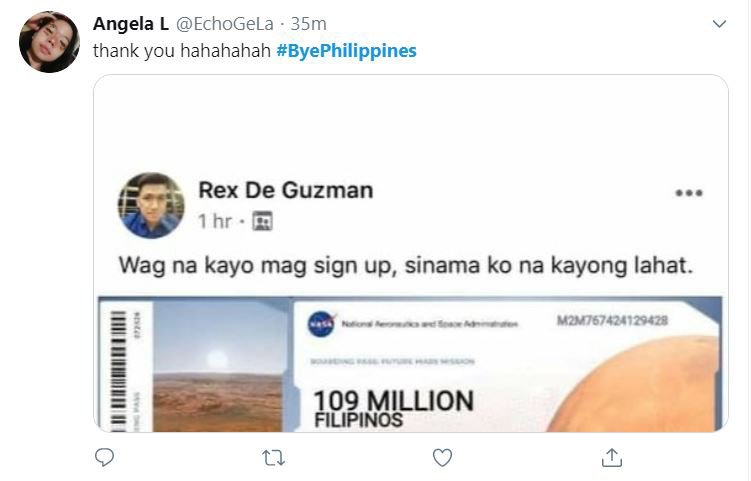Click the Rex De Guzman name
751x481 pixels.
tap(286, 190)
